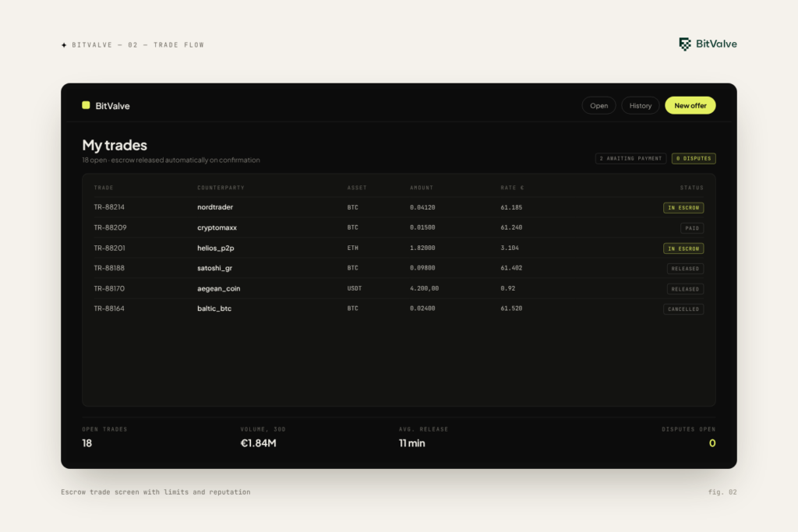798x532 pixels.
Task: Click the In Escrow status for nordtrader
Action: (683, 207)
